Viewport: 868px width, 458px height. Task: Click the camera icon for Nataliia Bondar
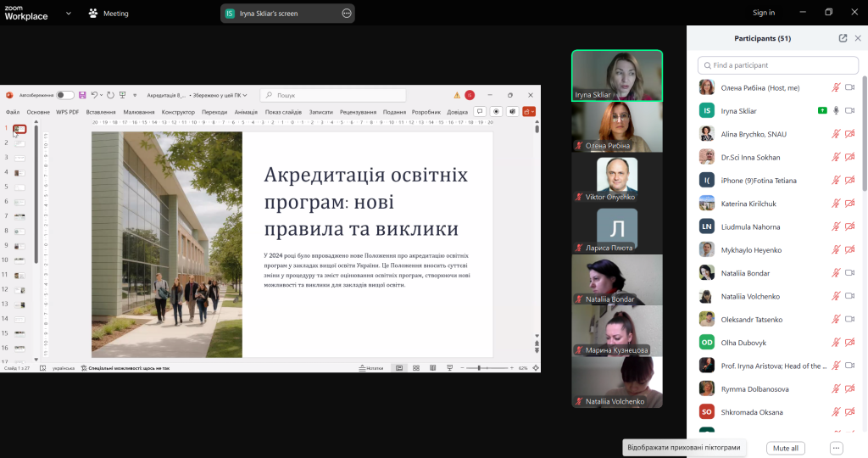coord(849,273)
